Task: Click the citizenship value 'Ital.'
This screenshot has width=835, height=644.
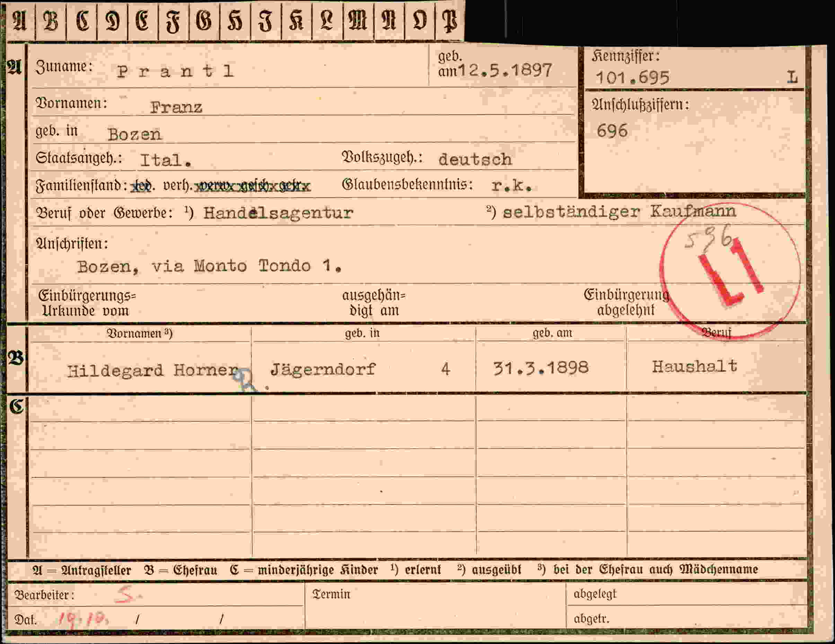Action: coord(166,160)
